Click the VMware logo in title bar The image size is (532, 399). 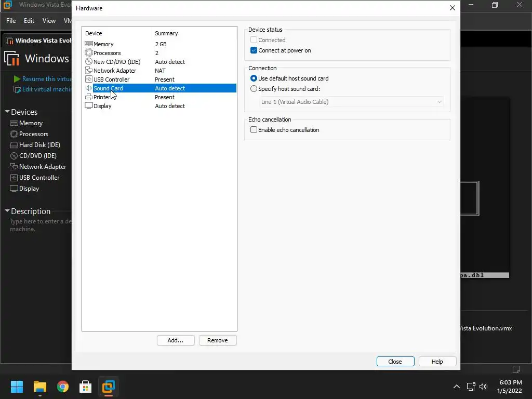[7, 5]
